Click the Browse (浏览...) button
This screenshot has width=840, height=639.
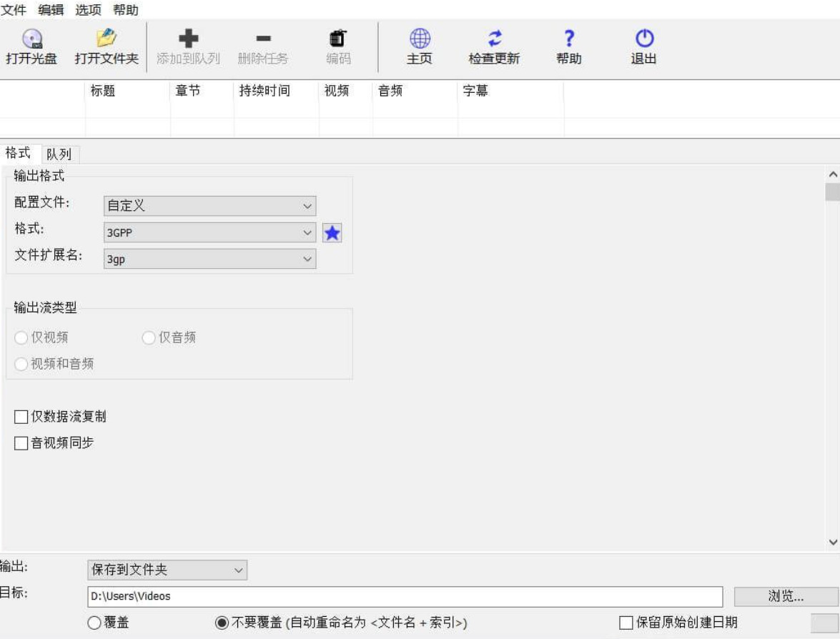(x=786, y=596)
